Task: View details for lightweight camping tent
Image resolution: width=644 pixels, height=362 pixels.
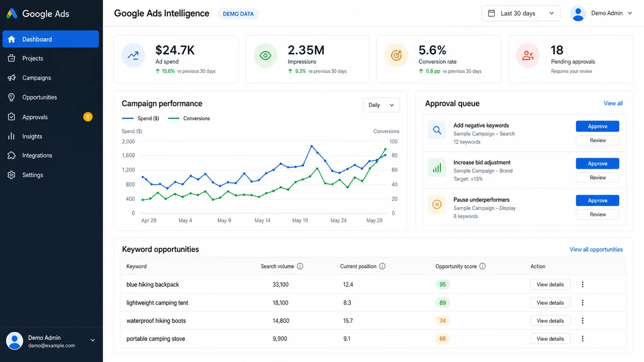Action: point(550,303)
